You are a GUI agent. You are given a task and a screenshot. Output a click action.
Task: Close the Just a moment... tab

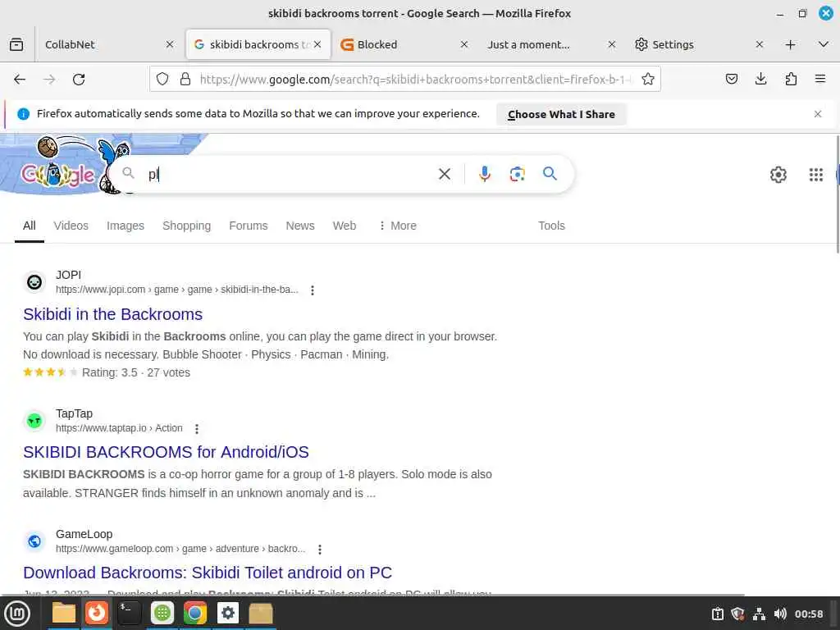coord(612,44)
